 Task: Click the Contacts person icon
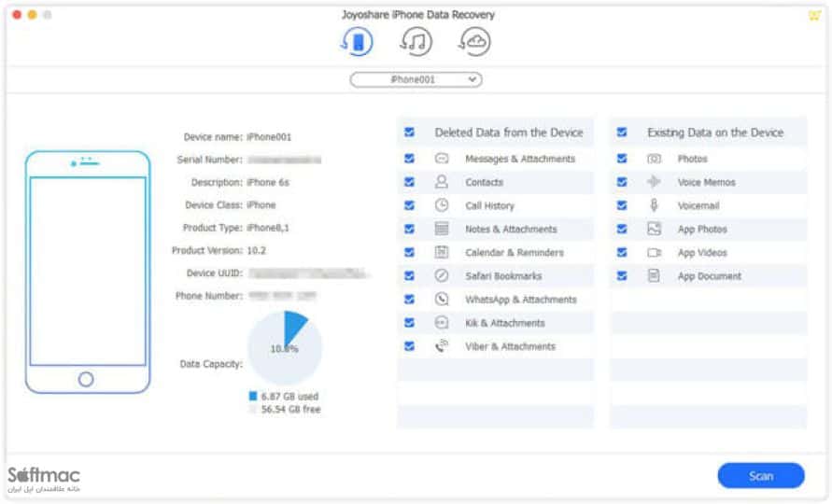442,182
